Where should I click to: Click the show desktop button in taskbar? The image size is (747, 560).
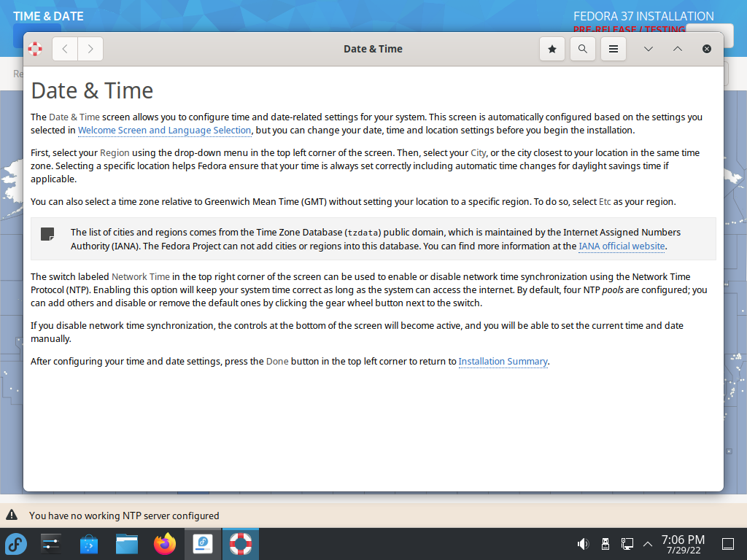pyautogui.click(x=728, y=544)
